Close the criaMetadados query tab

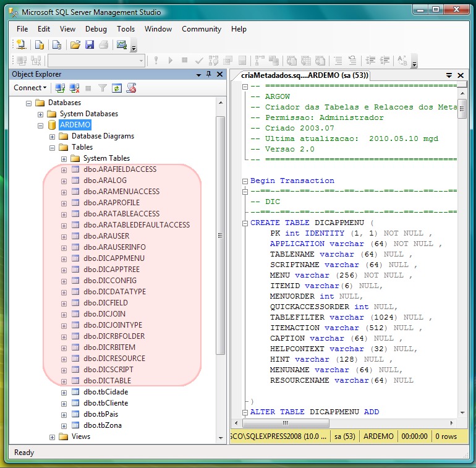461,75
